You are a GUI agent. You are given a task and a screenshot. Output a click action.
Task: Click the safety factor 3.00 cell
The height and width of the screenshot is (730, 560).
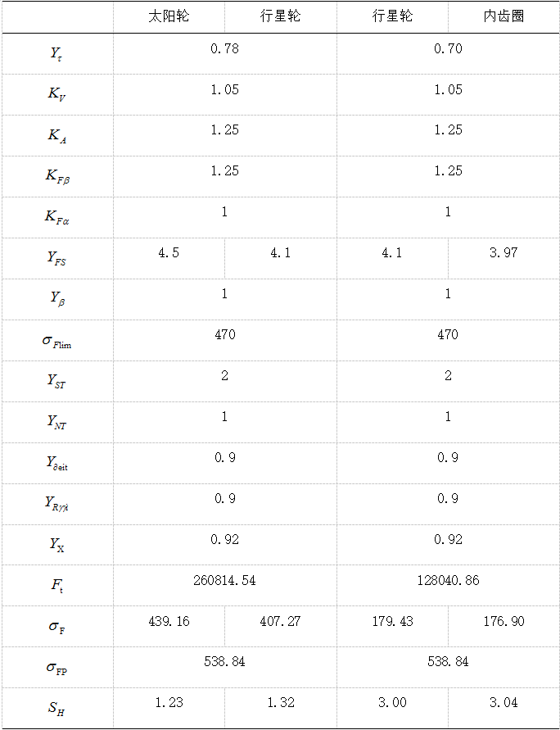click(392, 703)
